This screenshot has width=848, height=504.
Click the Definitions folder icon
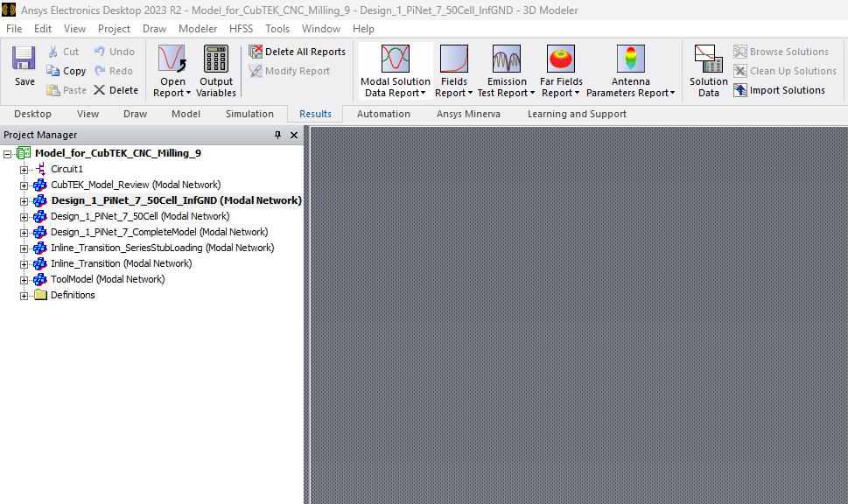pyautogui.click(x=40, y=295)
